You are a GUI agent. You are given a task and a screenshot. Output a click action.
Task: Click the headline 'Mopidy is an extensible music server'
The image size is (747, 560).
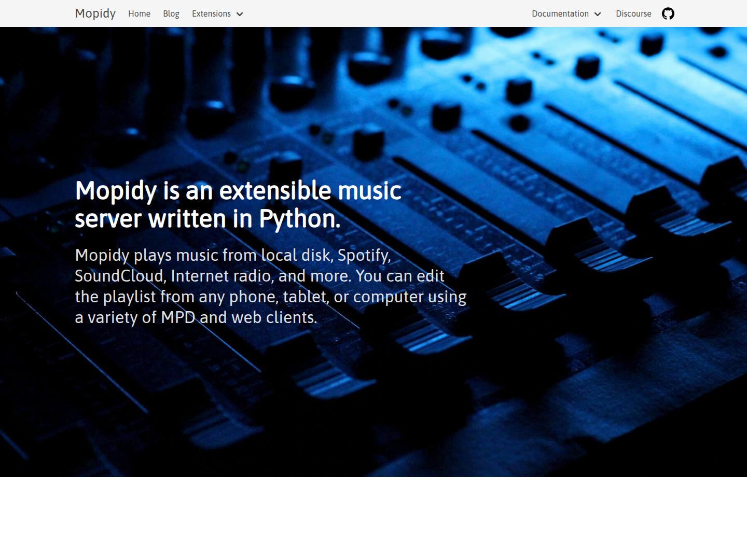click(238, 204)
